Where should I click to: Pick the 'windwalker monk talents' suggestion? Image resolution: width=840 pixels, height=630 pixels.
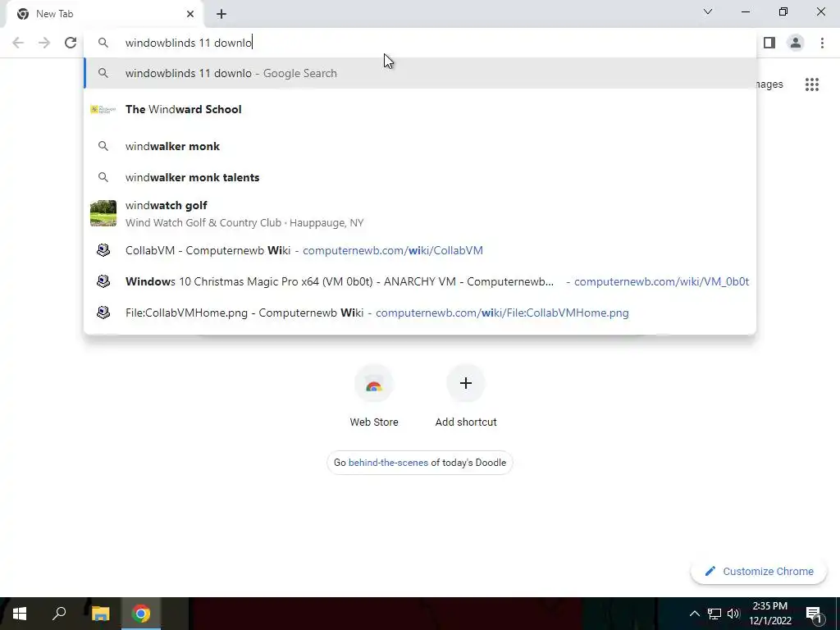pyautogui.click(x=420, y=177)
